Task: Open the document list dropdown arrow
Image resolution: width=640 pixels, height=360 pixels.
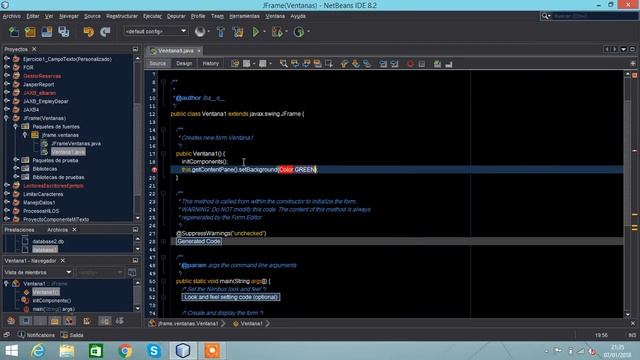Action: click(x=623, y=49)
